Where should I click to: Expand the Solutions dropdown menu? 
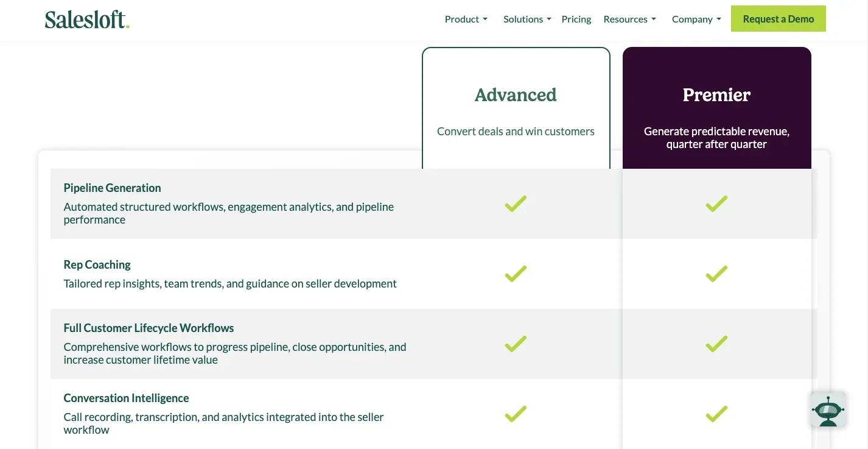tap(527, 19)
